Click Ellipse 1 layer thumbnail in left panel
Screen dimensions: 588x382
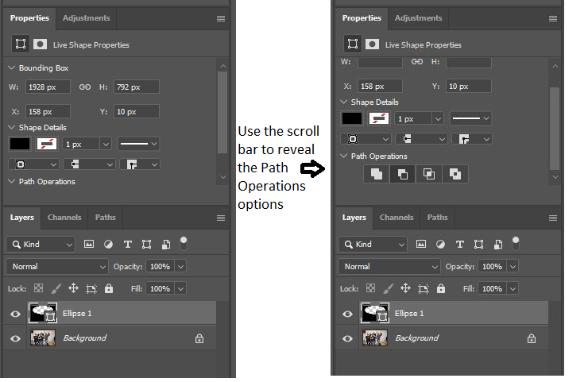click(x=42, y=313)
